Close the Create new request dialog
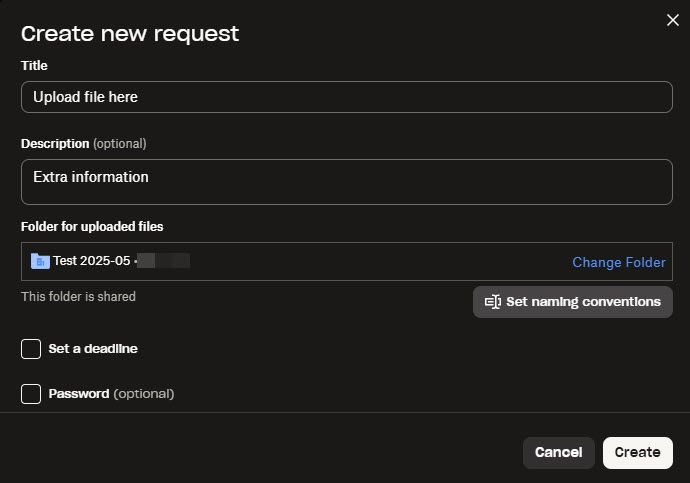Viewport: 690px width, 483px height. pyautogui.click(x=673, y=20)
